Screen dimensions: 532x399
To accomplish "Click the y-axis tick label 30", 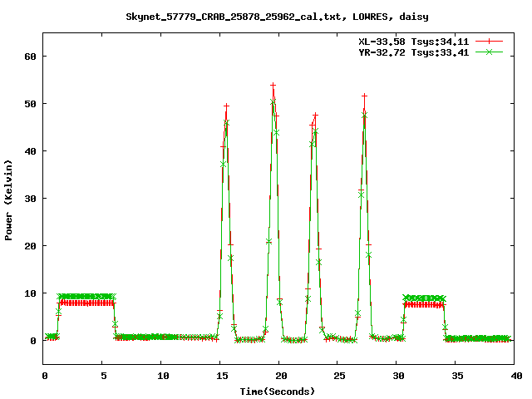I will 30,199.
